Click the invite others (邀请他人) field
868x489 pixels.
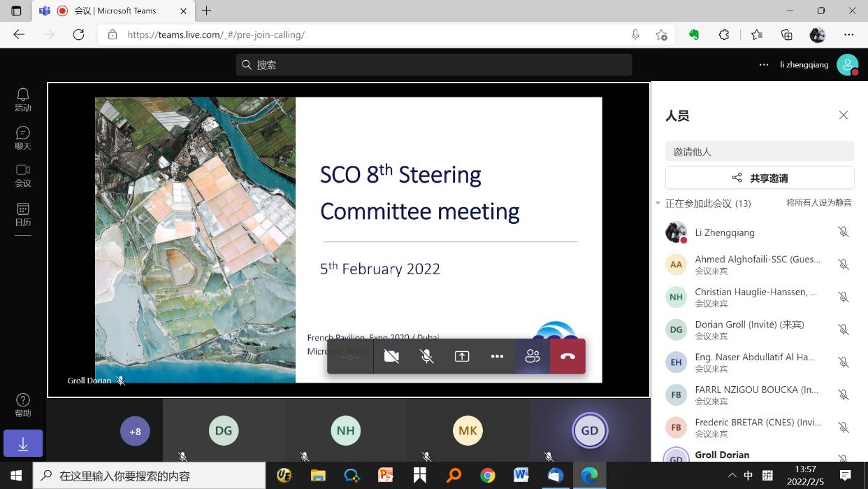[760, 151]
